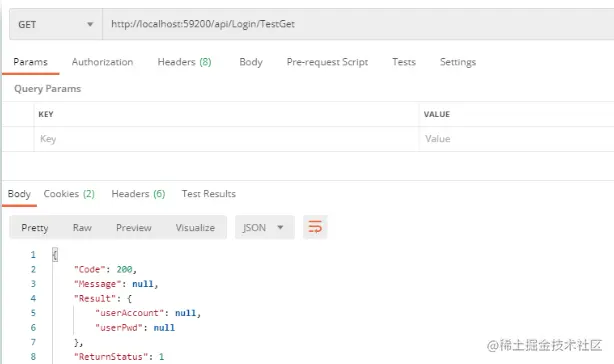614x364 pixels.
Task: Switch to the Params request tab
Action: pyautogui.click(x=31, y=62)
